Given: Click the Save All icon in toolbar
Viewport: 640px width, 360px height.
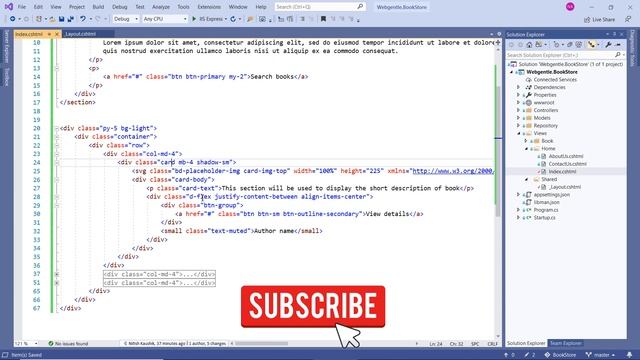Looking at the screenshot, I should point(71,19).
